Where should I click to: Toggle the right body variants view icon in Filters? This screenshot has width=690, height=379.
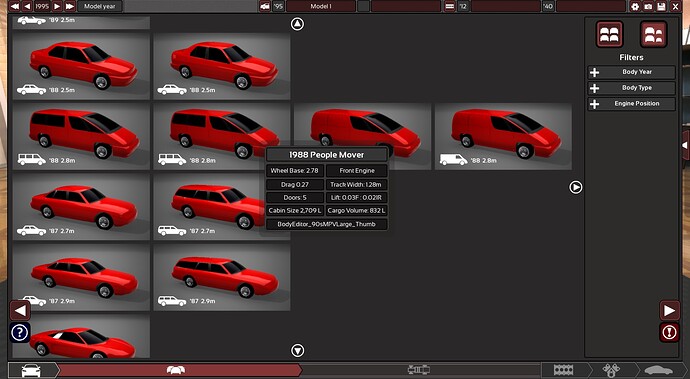point(653,34)
